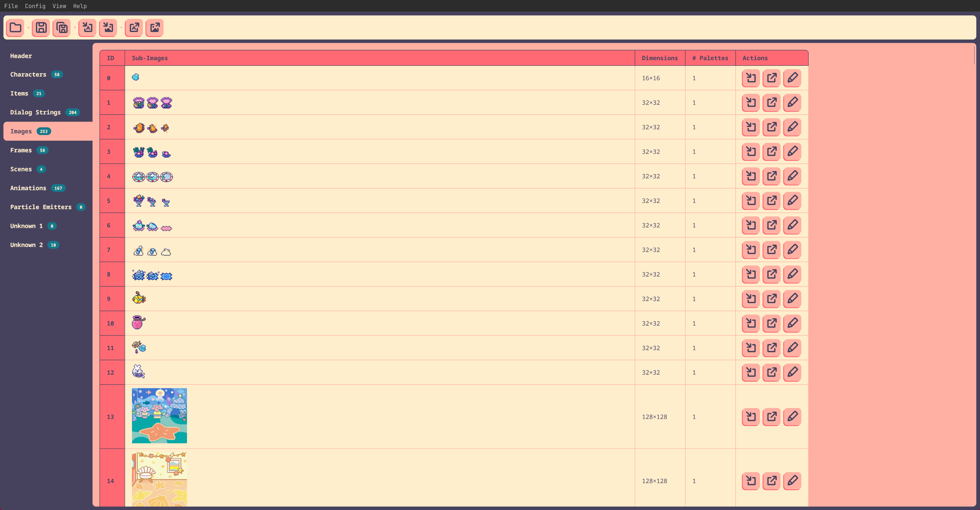The height and width of the screenshot is (510, 980).
Task: Click the blue shell sprite in row 0
Action: tap(135, 77)
